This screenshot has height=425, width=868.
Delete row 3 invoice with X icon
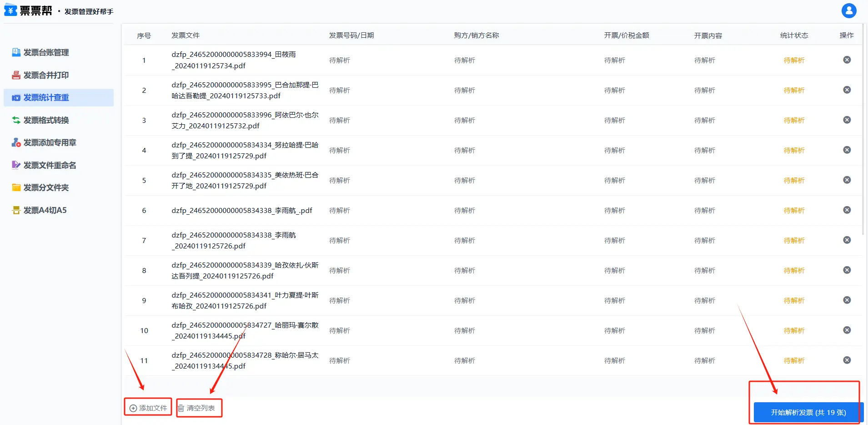(847, 120)
